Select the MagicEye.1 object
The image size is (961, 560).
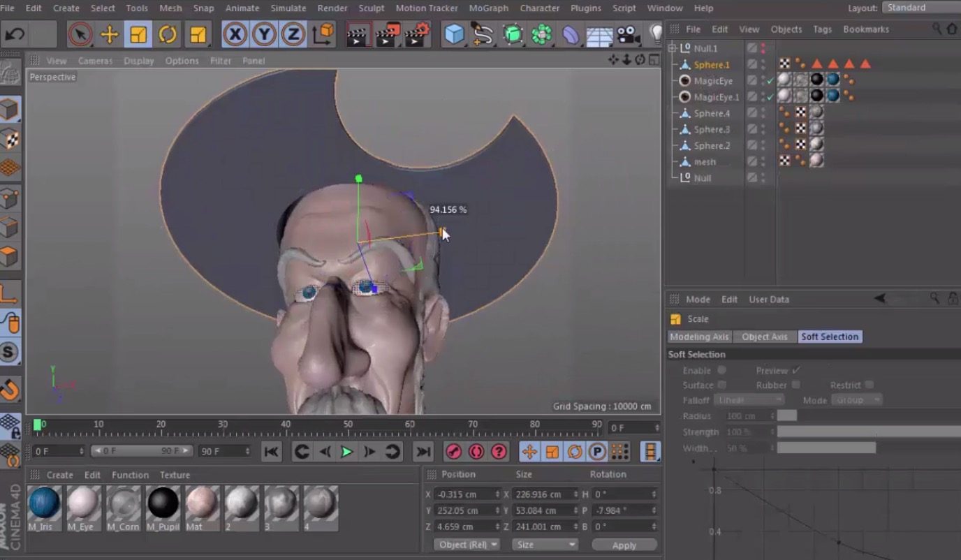[717, 97]
